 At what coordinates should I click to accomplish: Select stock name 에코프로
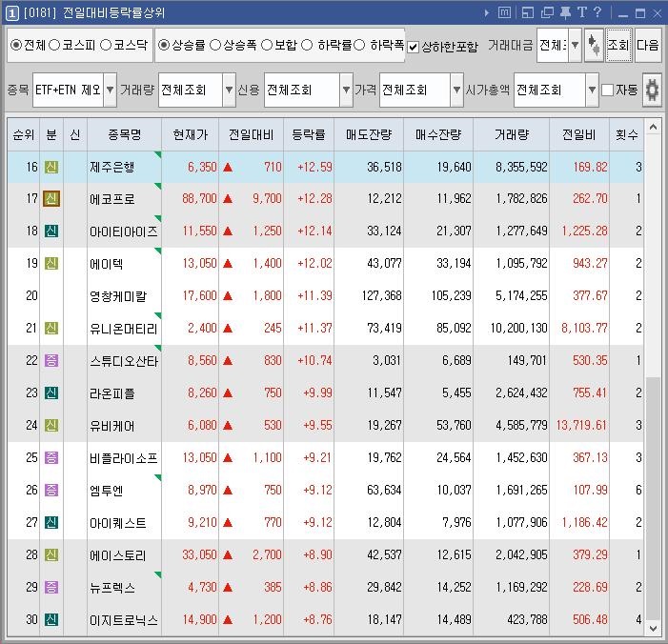coord(112,199)
